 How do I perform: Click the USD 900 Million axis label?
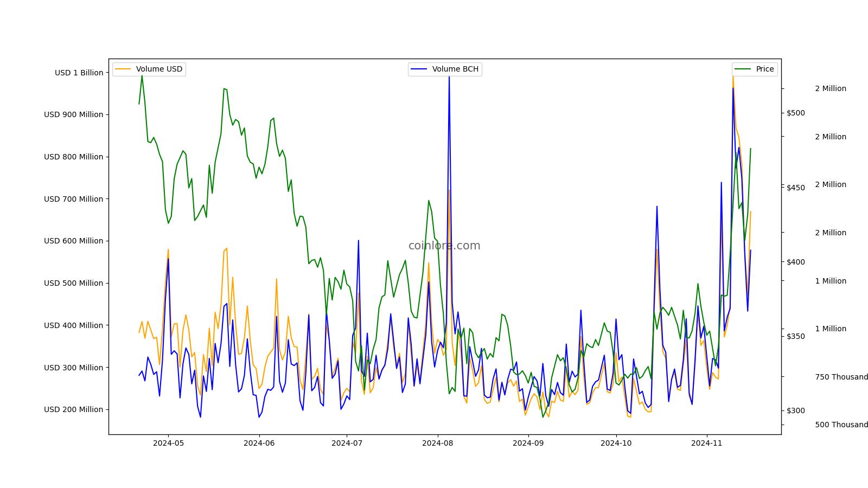(x=73, y=114)
